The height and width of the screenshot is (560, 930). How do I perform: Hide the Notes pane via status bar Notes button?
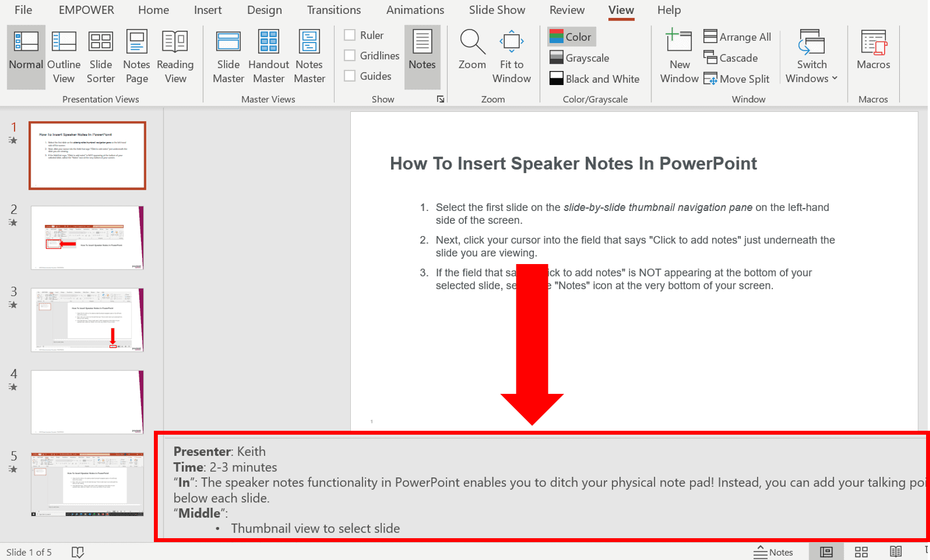point(774,552)
